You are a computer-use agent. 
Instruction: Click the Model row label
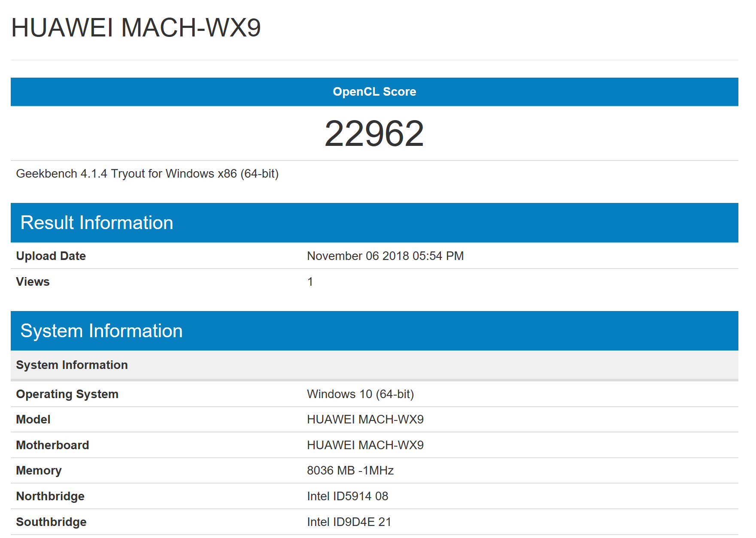coord(33,420)
